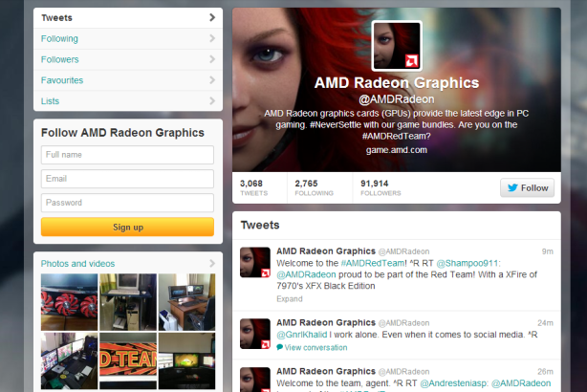Open the 26m tweet timestamp
Screen dimensions: 587x392
click(x=546, y=372)
